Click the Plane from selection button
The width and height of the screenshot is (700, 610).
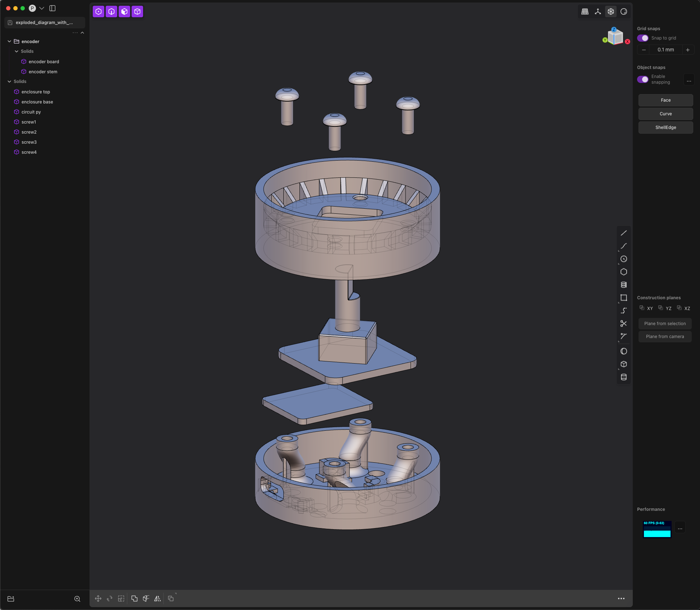point(665,323)
